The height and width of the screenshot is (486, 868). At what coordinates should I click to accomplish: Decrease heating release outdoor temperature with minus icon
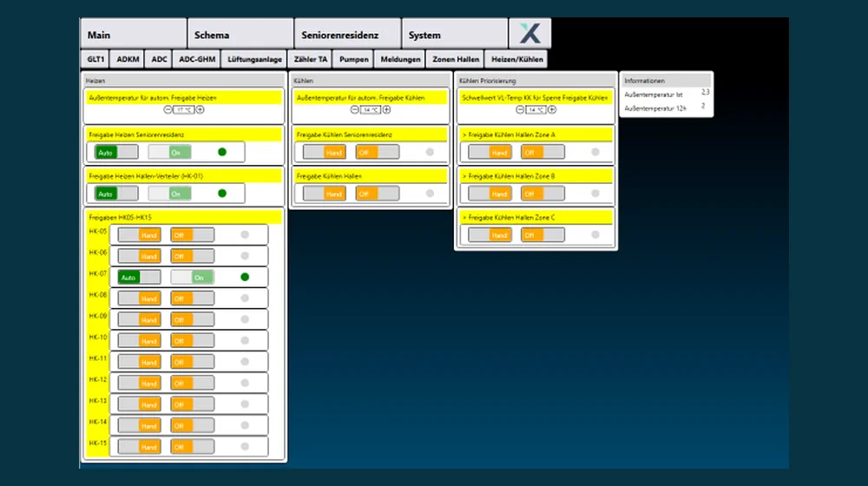pos(168,109)
